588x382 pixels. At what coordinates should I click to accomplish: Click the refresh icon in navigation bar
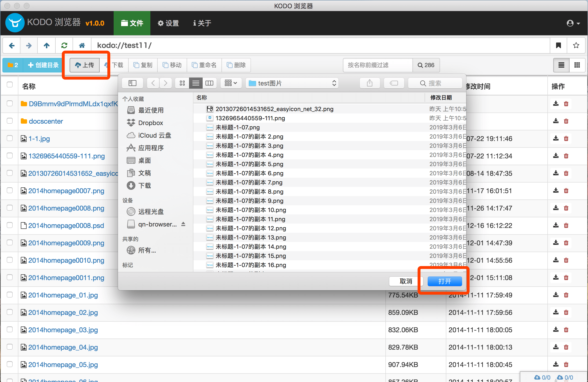64,45
